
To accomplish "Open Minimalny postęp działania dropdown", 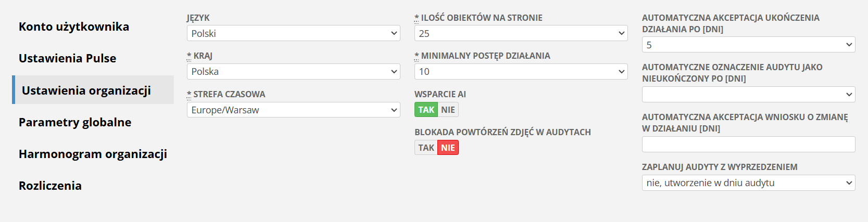I will coord(521,71).
